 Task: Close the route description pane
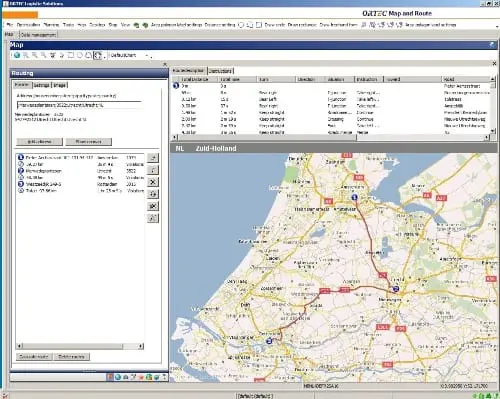click(494, 63)
